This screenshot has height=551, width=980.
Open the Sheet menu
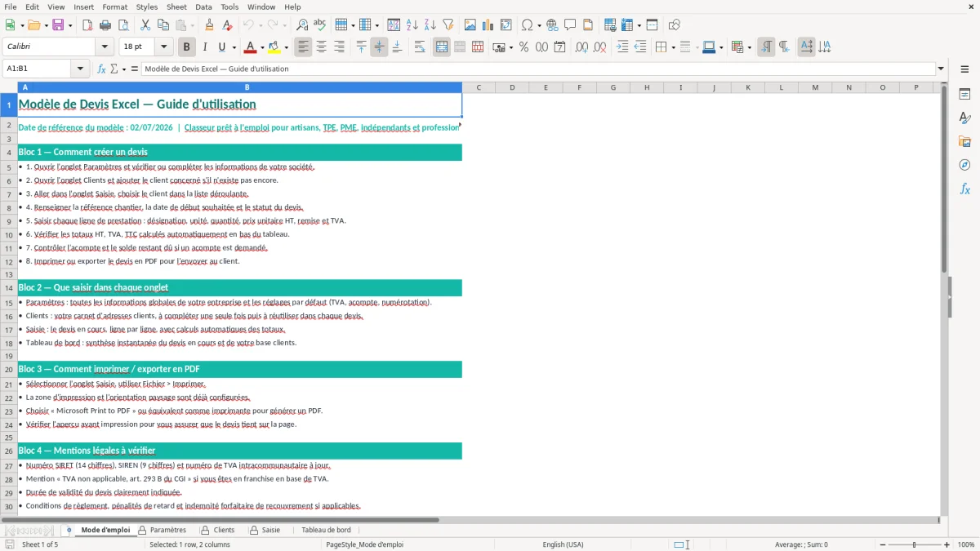(176, 7)
